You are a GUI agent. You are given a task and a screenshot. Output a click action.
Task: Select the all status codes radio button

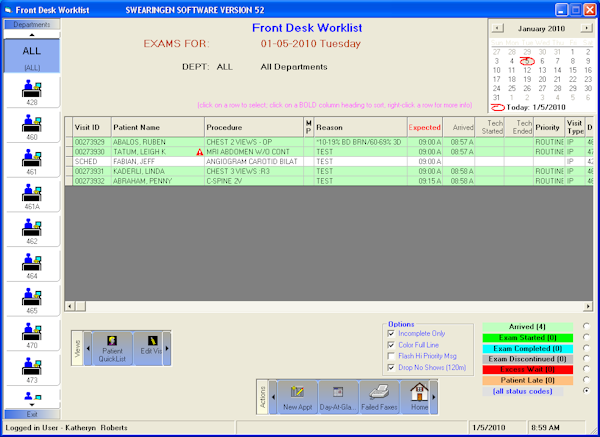click(586, 391)
